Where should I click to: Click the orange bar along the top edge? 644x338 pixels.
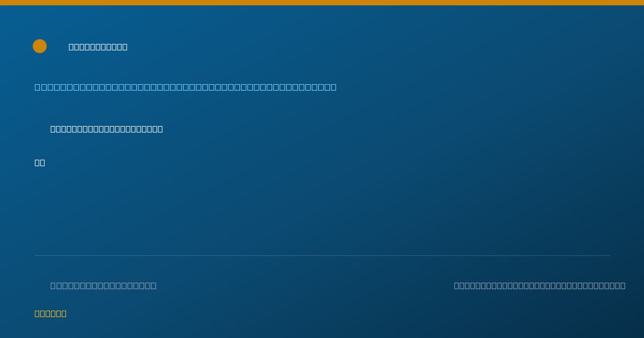pos(322,3)
